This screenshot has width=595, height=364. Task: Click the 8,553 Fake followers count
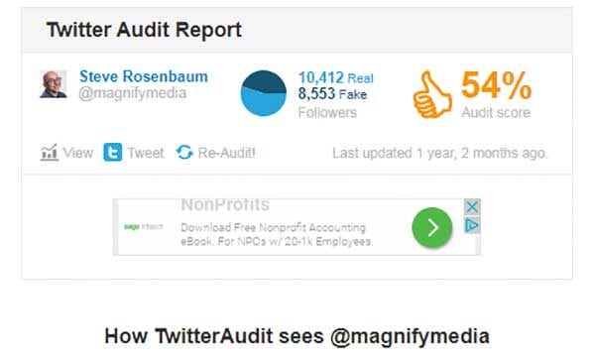click(332, 94)
